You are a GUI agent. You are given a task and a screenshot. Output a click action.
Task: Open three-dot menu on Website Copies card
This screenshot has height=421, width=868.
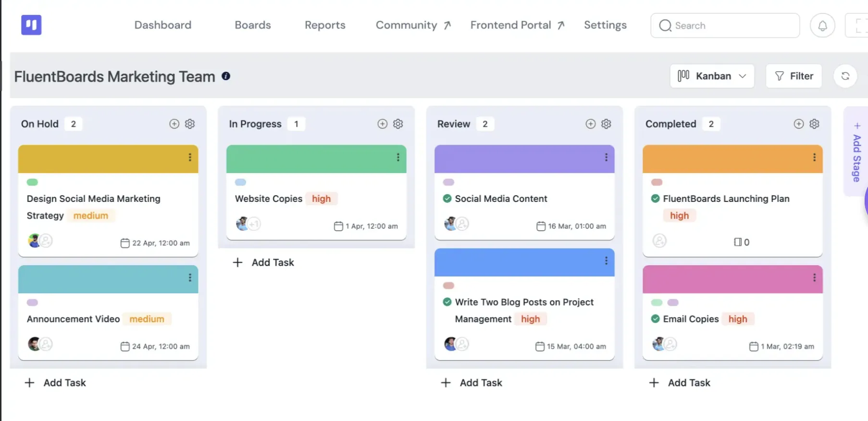coord(398,157)
